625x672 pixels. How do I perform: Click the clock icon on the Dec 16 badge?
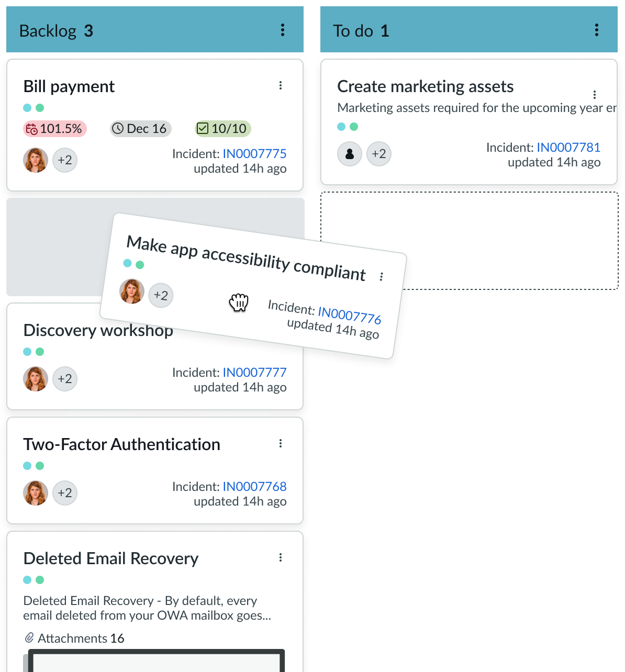118,128
